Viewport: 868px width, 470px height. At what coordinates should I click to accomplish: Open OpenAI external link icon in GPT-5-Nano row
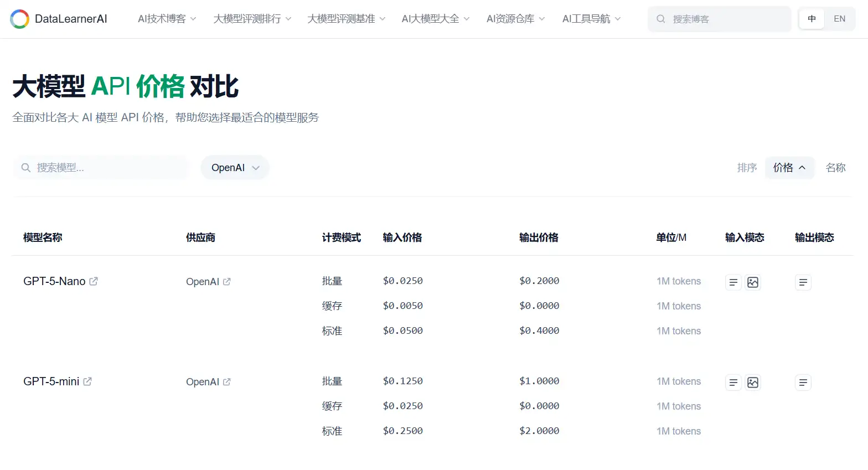[x=226, y=282]
